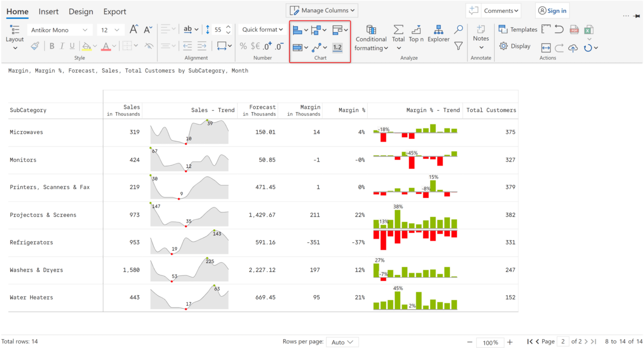This screenshot has width=644, height=348.
Task: Export the table to Excel
Action: 589,29
